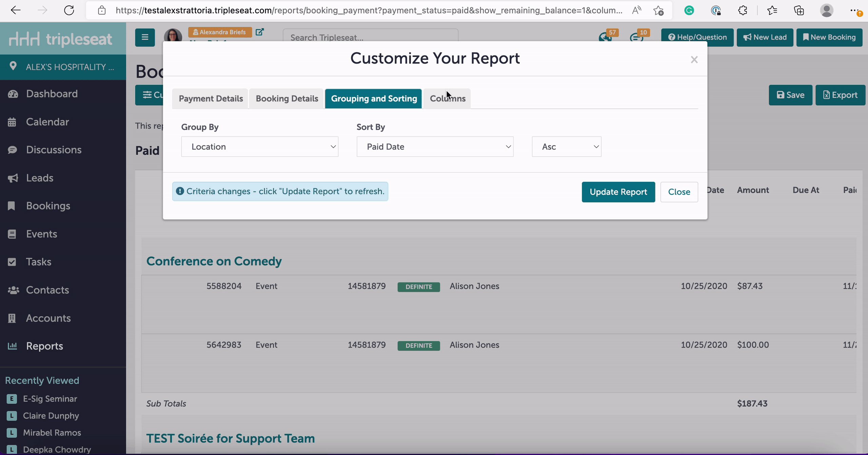
Task: Open Accounts from the sidebar
Action: (48, 318)
